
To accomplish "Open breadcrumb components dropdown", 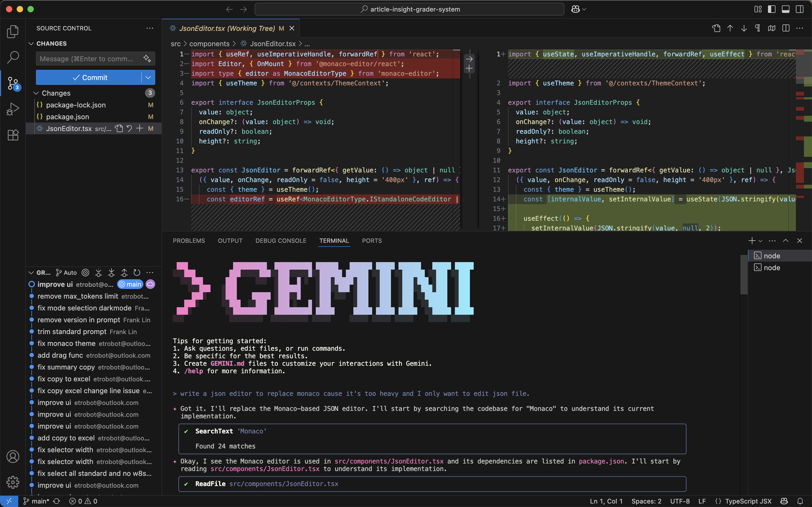I will click(x=209, y=44).
